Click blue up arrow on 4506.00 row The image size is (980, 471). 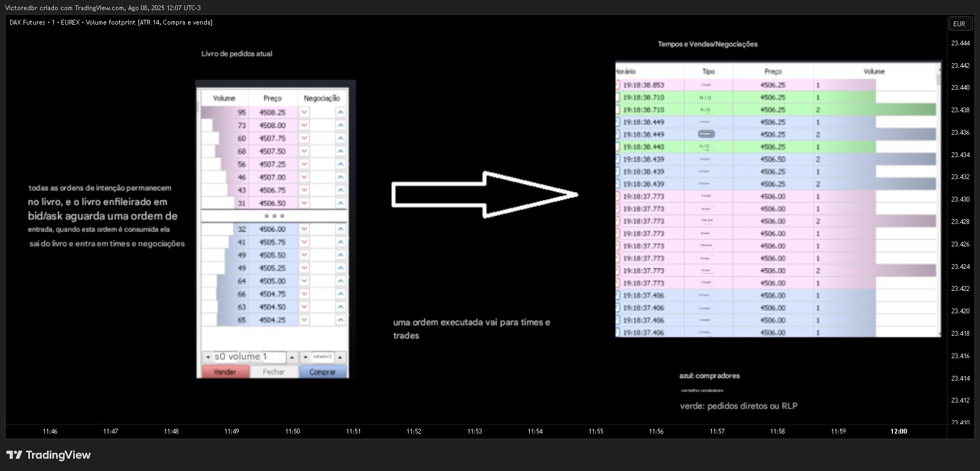(x=340, y=229)
